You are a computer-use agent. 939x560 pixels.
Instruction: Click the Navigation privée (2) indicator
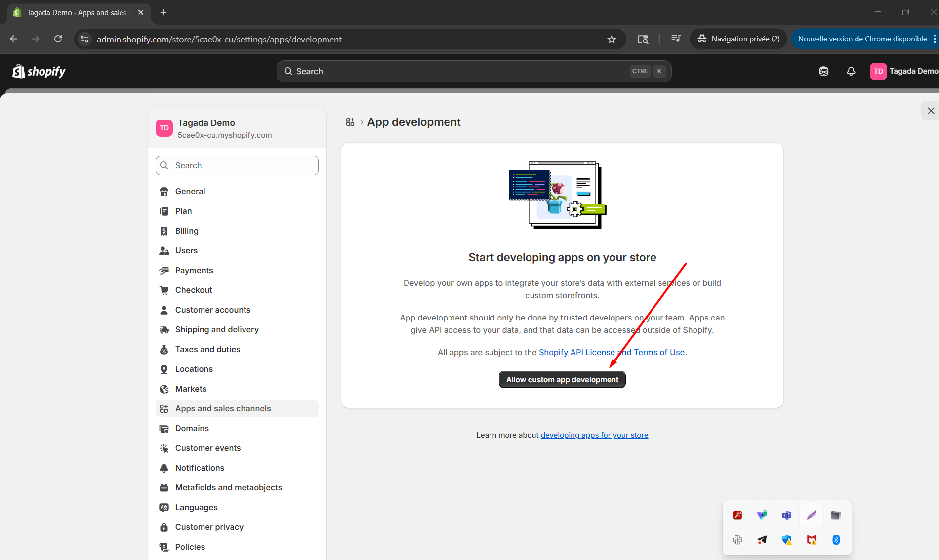(x=738, y=39)
